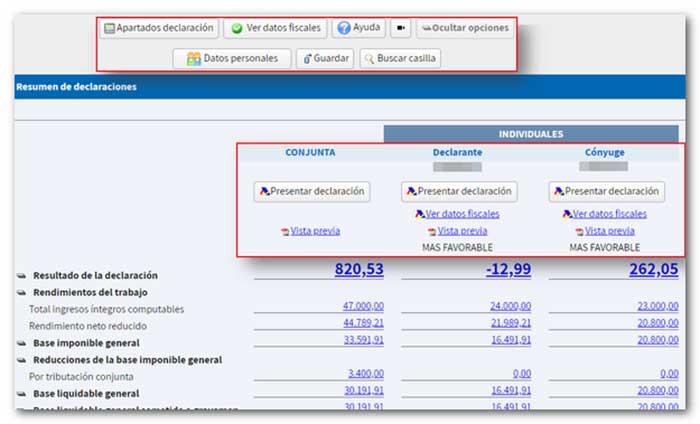Image resolution: width=700 pixels, height=424 pixels.
Task: Collapse the Resultado de la declaración row
Action: 21,275
